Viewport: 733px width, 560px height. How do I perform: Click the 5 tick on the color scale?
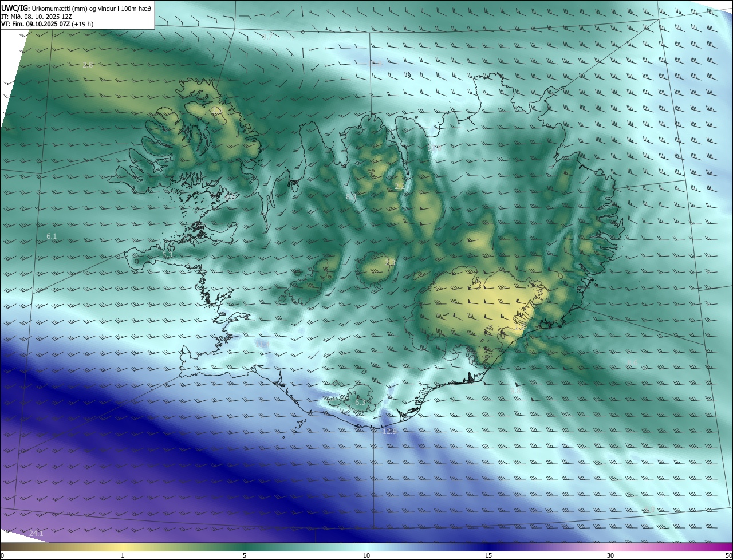point(245,555)
